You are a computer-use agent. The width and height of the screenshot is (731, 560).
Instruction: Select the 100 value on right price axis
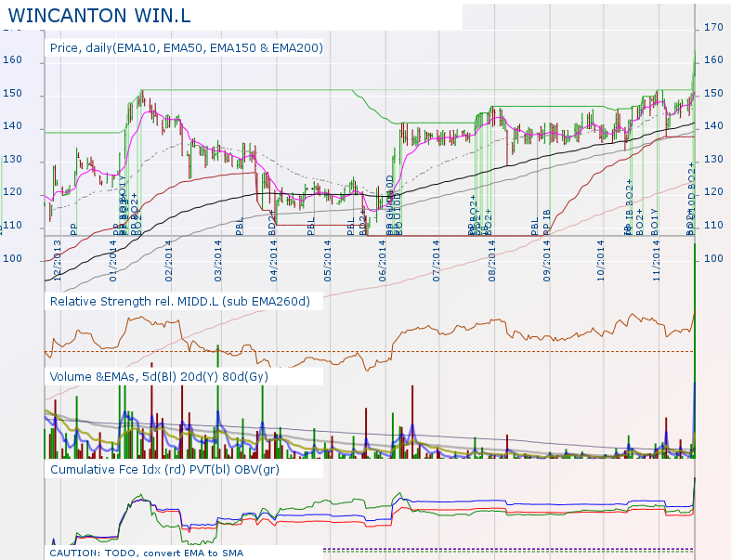[x=713, y=259]
